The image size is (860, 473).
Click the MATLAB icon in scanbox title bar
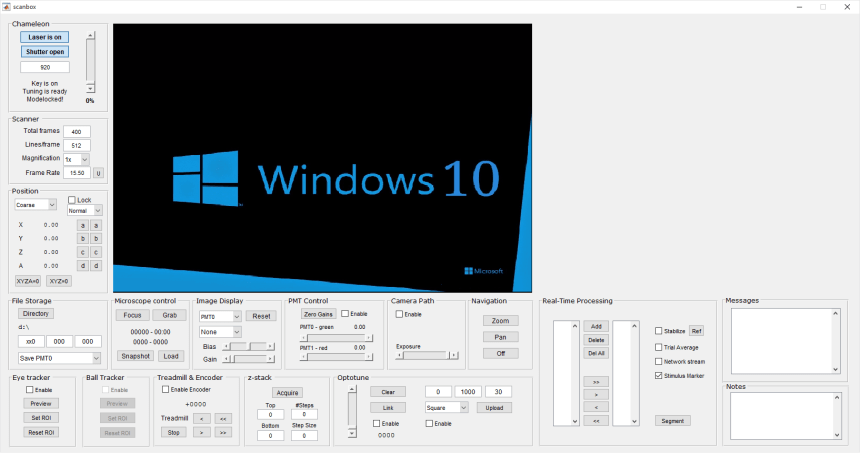coord(7,7)
